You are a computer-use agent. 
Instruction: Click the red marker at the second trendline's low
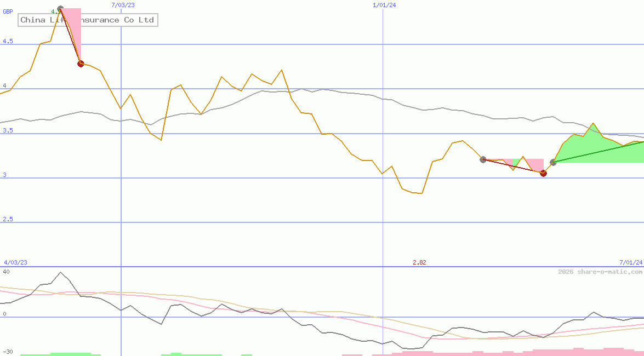pos(543,173)
